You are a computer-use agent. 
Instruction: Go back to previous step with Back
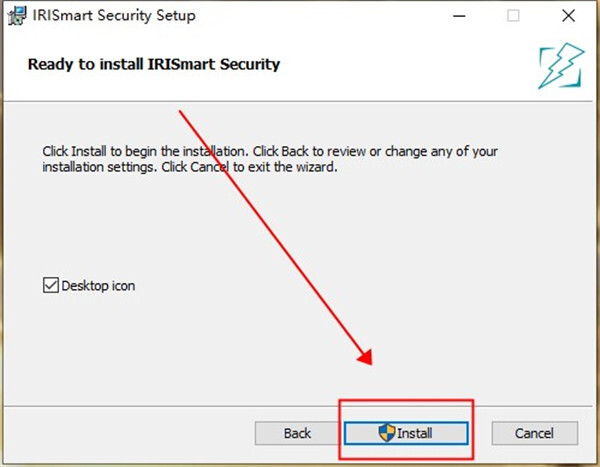point(297,433)
